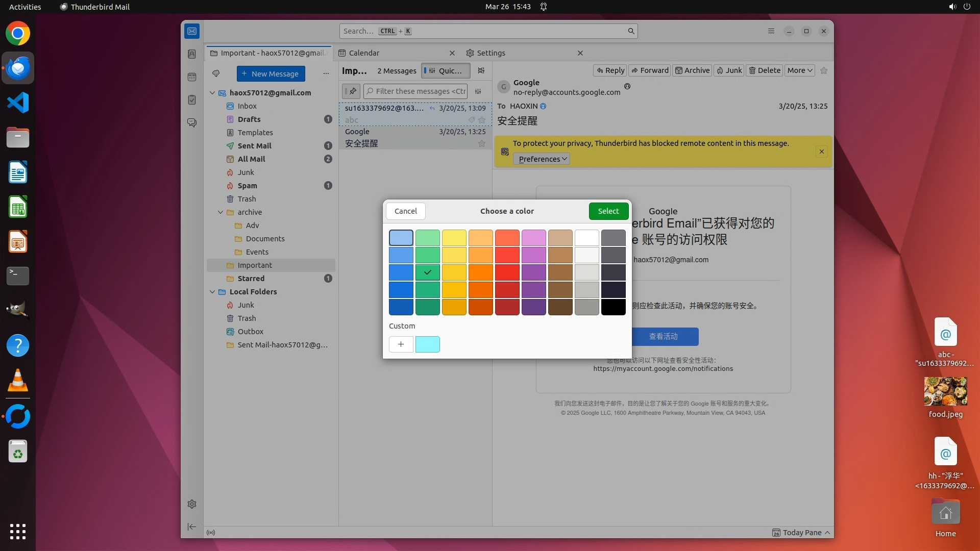Pick the black color swatch
Image resolution: width=980 pixels, height=551 pixels.
(x=613, y=307)
